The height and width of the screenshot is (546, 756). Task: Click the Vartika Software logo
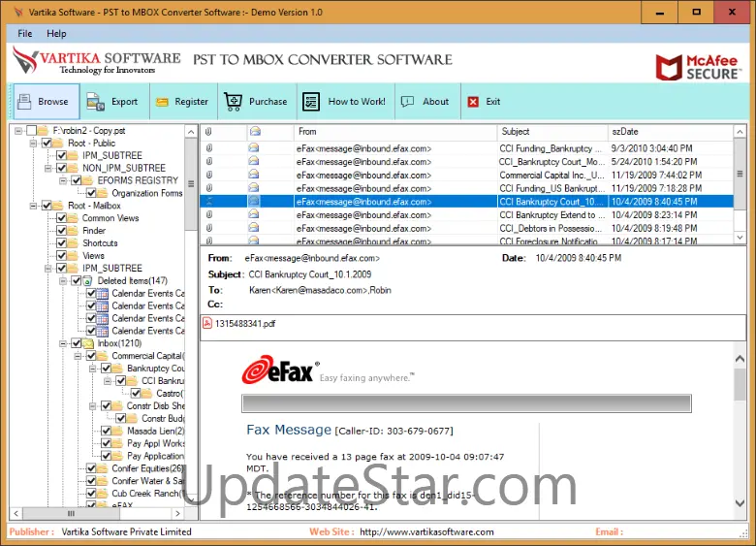(x=96, y=61)
